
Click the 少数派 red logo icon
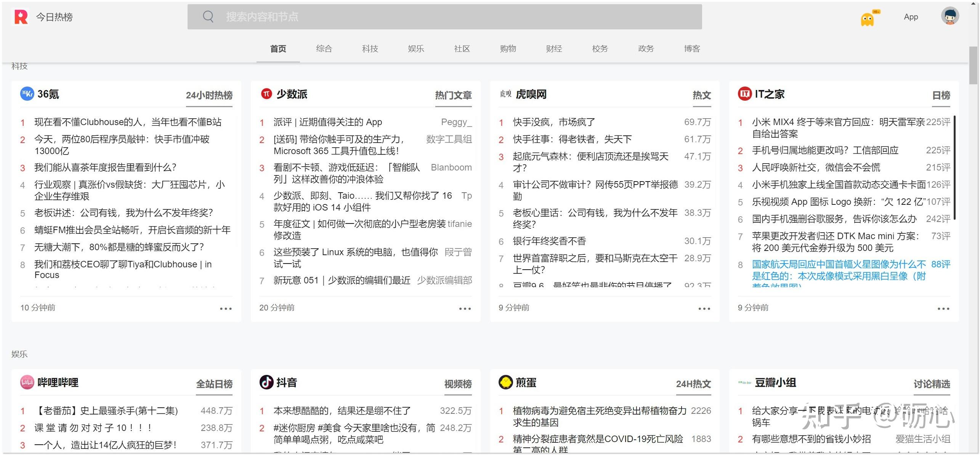266,94
